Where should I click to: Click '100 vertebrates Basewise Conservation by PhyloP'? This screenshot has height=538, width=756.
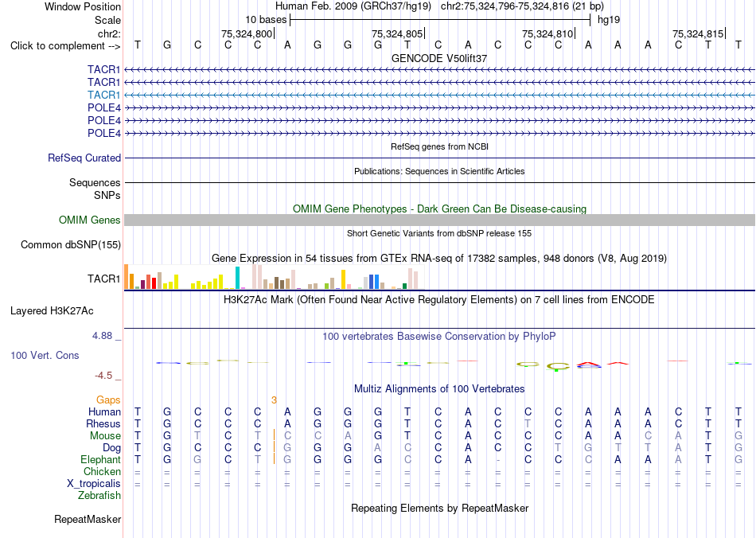[439, 337]
